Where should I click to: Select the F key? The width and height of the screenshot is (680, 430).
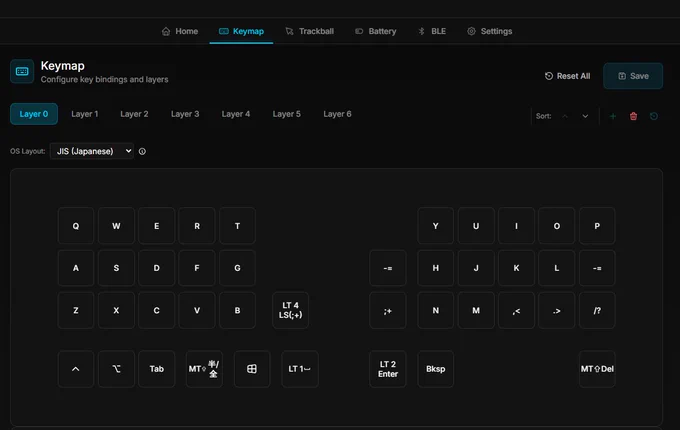(197, 268)
